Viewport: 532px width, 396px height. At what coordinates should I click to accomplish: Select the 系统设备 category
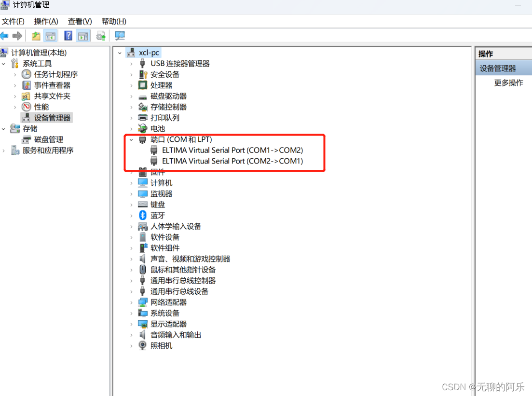point(164,313)
